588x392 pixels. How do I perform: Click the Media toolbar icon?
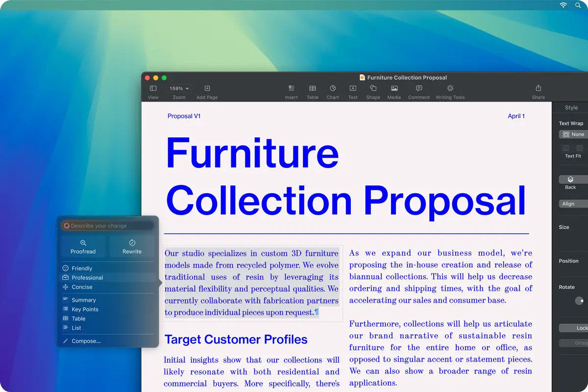(x=394, y=88)
